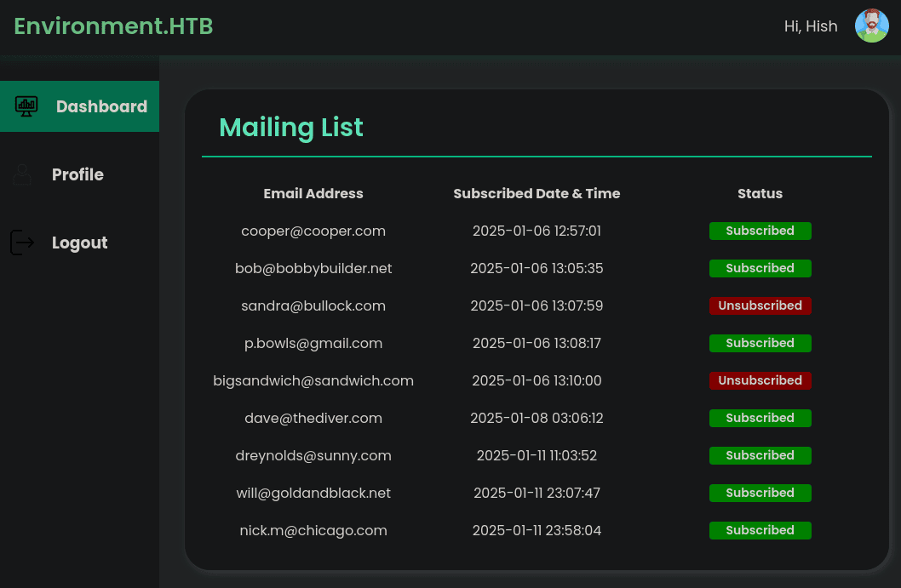Open the Dashboard sidebar item
901x588 pixels.
coord(101,106)
